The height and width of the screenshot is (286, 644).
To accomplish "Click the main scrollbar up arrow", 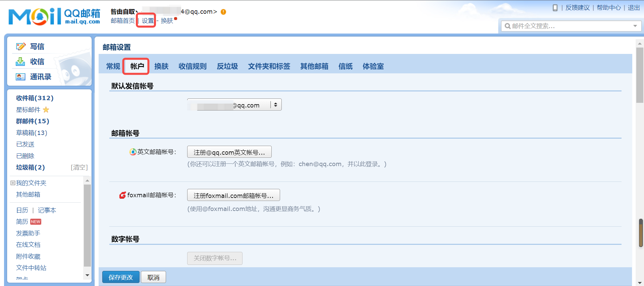I will (640, 43).
